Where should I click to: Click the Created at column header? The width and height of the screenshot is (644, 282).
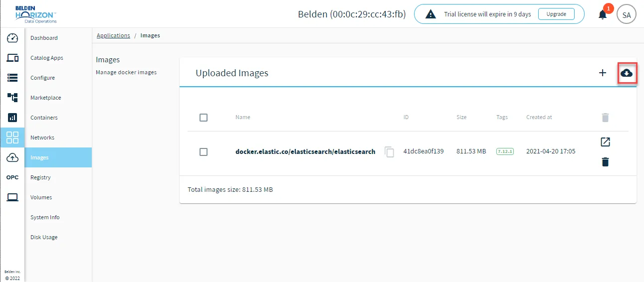click(x=539, y=117)
